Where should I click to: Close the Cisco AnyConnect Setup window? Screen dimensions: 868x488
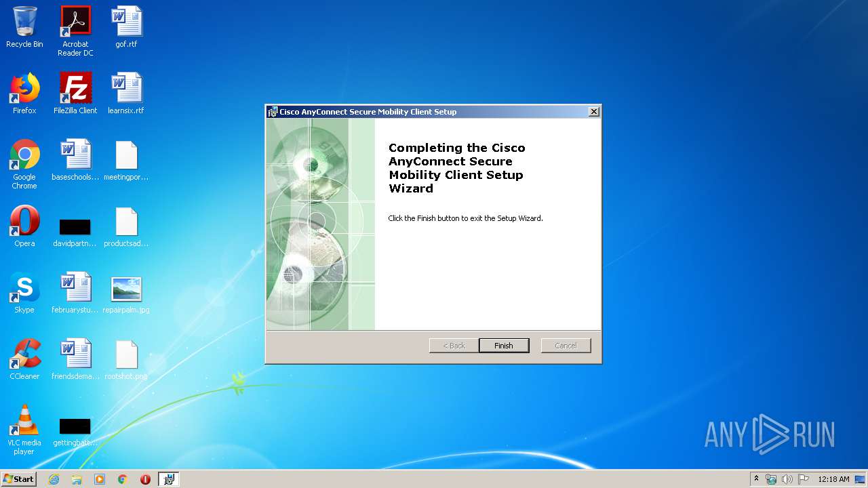(594, 112)
